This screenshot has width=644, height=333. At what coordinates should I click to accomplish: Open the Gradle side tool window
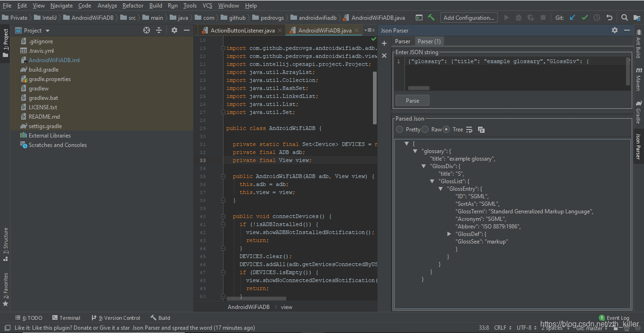638,112
